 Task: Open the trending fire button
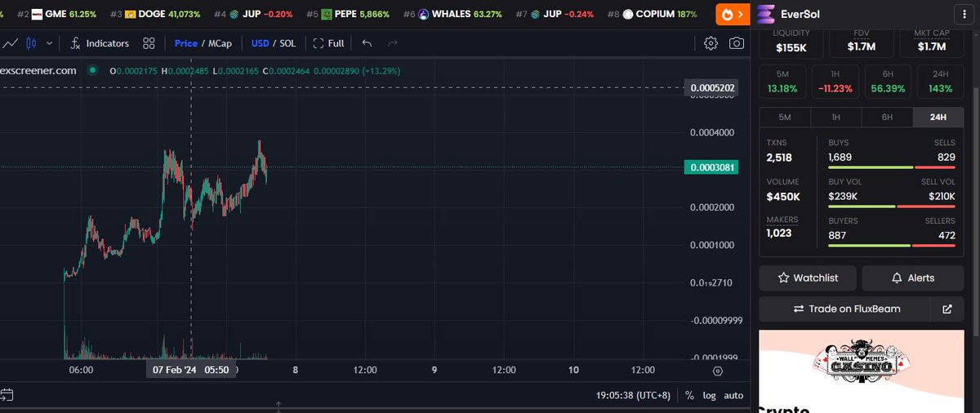pyautogui.click(x=731, y=14)
